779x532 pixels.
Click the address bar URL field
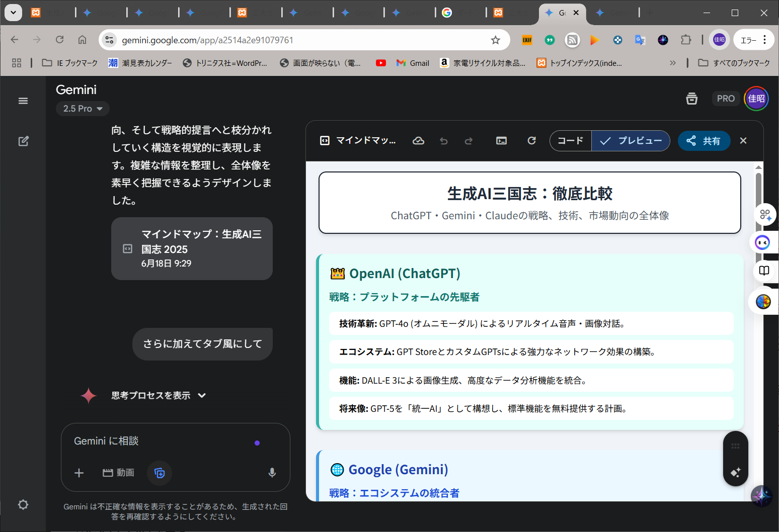[302, 40]
